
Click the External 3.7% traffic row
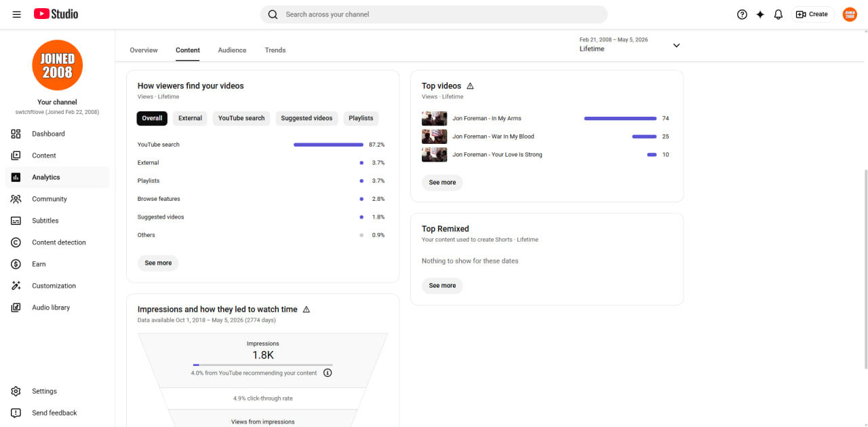click(x=261, y=163)
